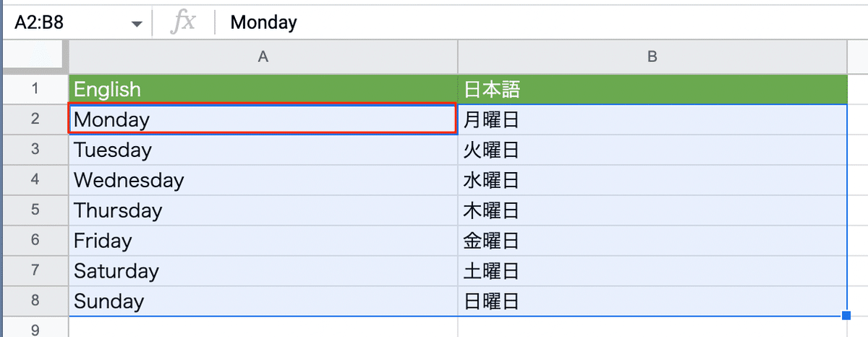The width and height of the screenshot is (868, 337).
Task: Click the fx function icon
Action: [x=184, y=22]
